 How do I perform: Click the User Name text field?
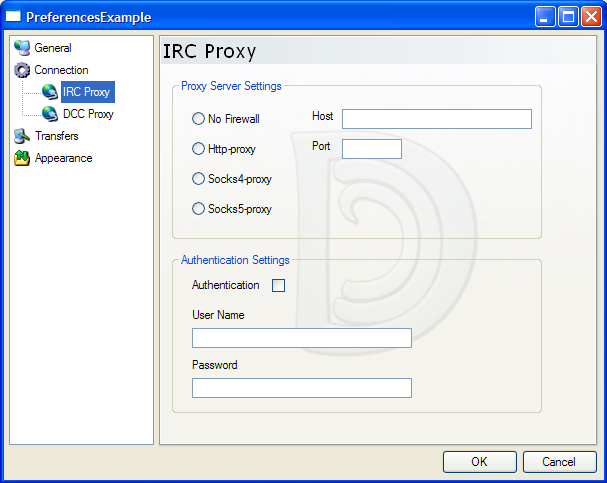coord(301,338)
